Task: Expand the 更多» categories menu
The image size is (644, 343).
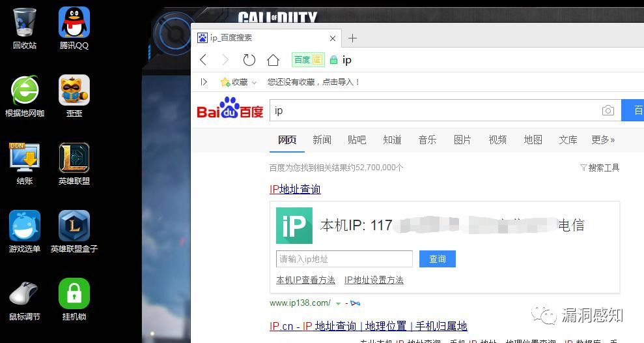Action: click(x=604, y=140)
